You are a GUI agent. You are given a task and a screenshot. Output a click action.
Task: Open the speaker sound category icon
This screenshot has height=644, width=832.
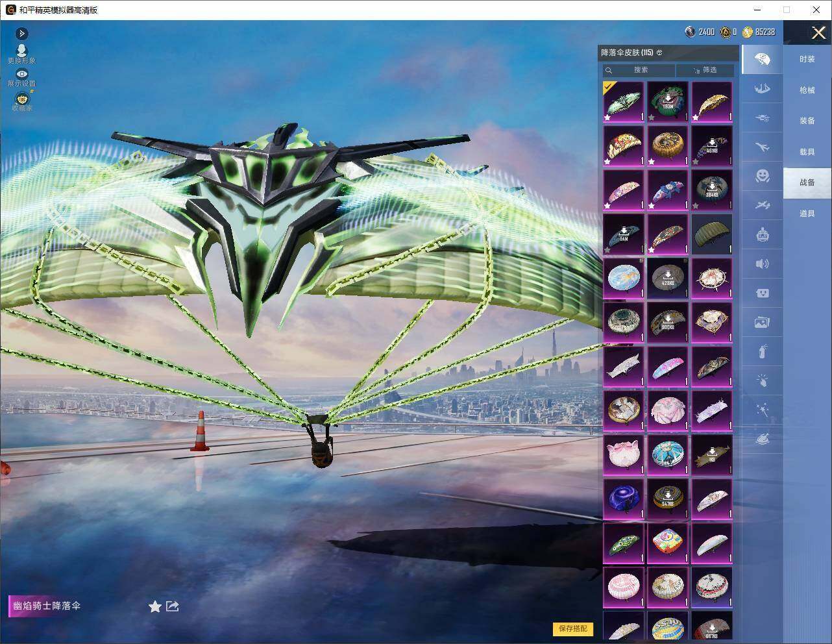(762, 264)
